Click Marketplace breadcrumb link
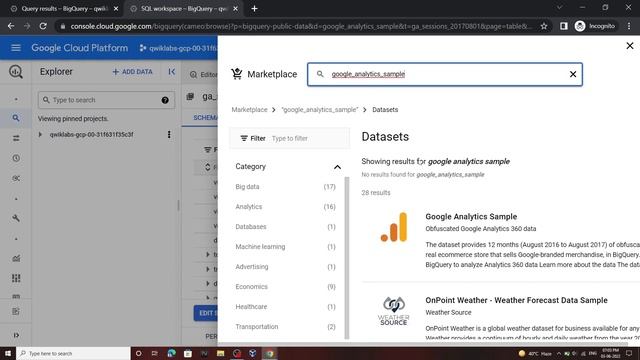 click(x=249, y=109)
